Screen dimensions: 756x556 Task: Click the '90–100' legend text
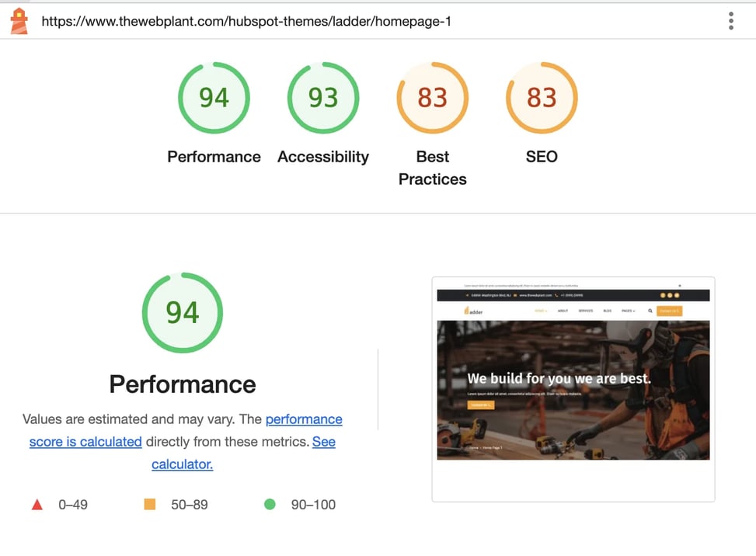pos(313,505)
